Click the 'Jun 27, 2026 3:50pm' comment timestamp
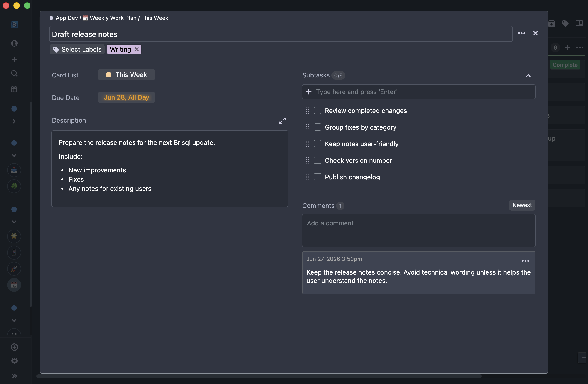The height and width of the screenshot is (384, 588). 334,259
